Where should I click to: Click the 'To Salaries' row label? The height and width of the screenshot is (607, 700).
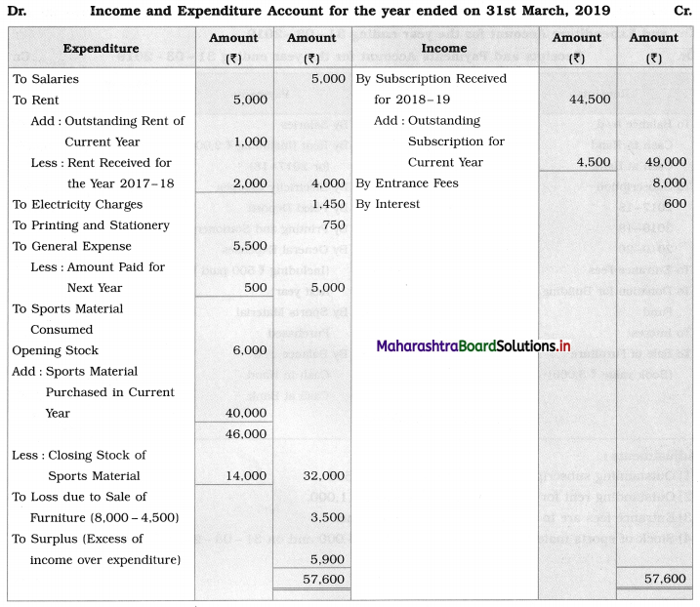coord(46,79)
